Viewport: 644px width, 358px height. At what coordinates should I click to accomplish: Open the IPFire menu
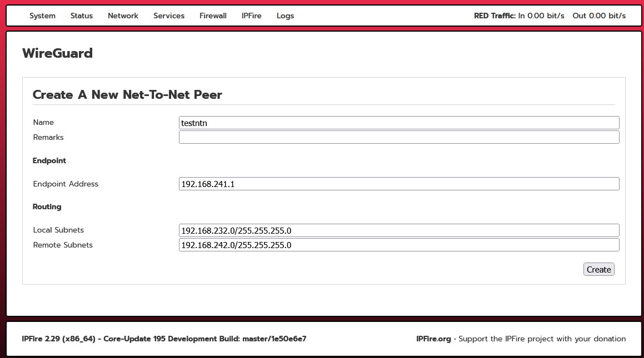tap(251, 16)
